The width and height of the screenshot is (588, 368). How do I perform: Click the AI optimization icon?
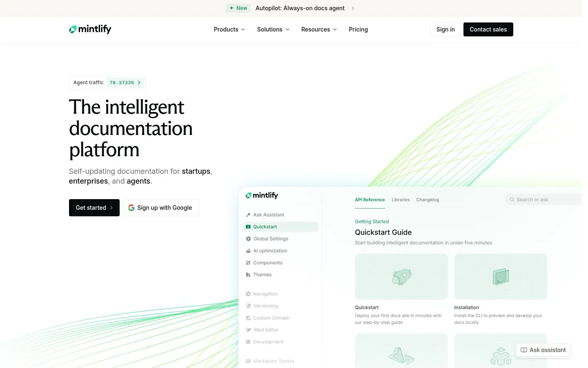(x=248, y=251)
